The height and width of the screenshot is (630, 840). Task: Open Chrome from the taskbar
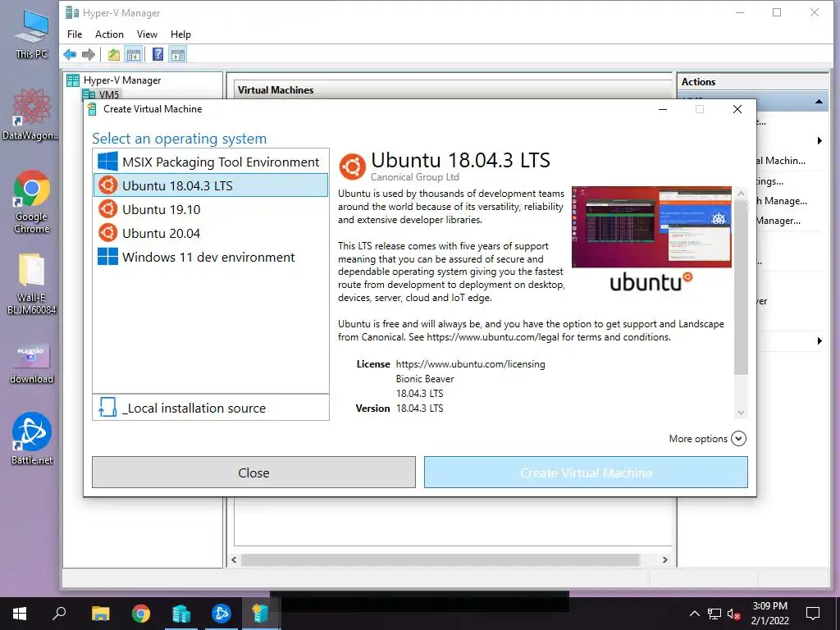(x=141, y=614)
